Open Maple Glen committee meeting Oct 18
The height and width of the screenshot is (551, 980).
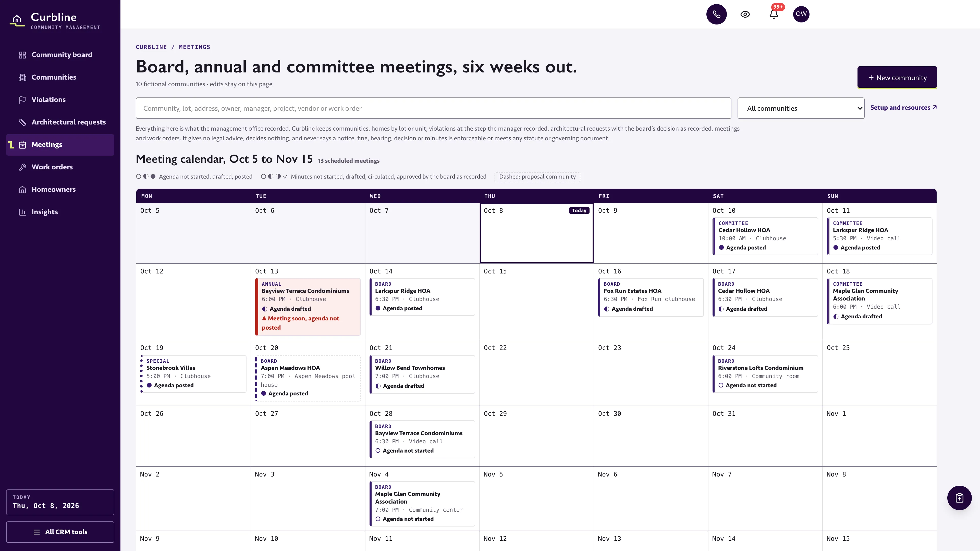pyautogui.click(x=879, y=301)
